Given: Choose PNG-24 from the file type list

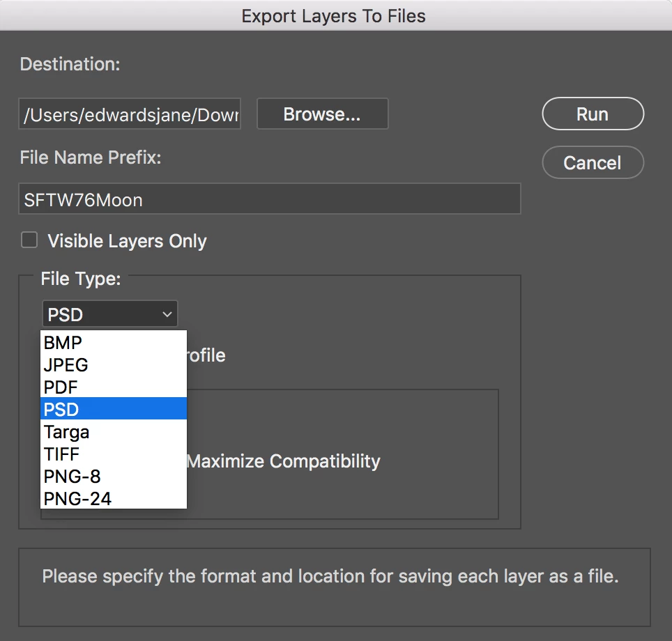Looking at the screenshot, I should click(x=114, y=498).
